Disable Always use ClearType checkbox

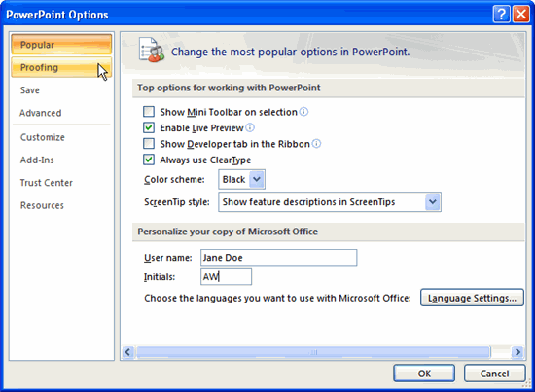pos(149,160)
